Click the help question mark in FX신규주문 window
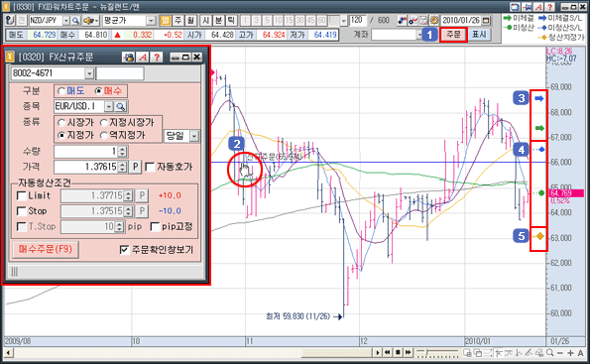The image size is (590, 364). (157, 58)
